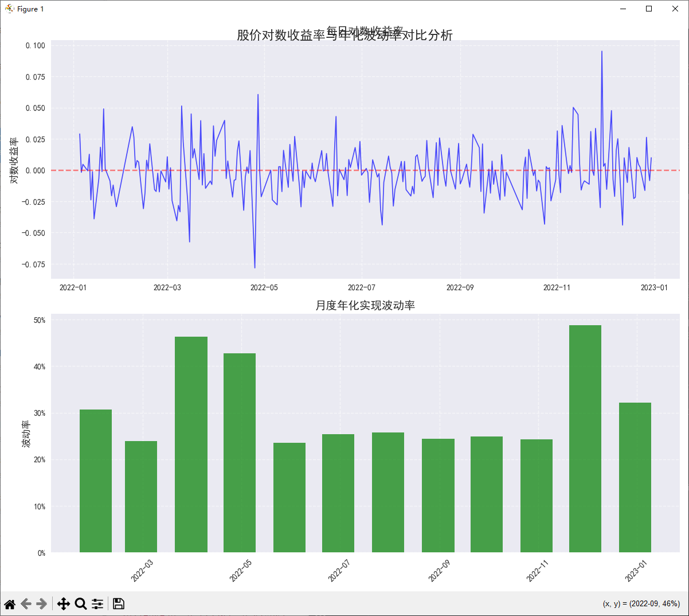Click the rotated 2023-01 label under bar chart
The image size is (689, 616).
(636, 571)
